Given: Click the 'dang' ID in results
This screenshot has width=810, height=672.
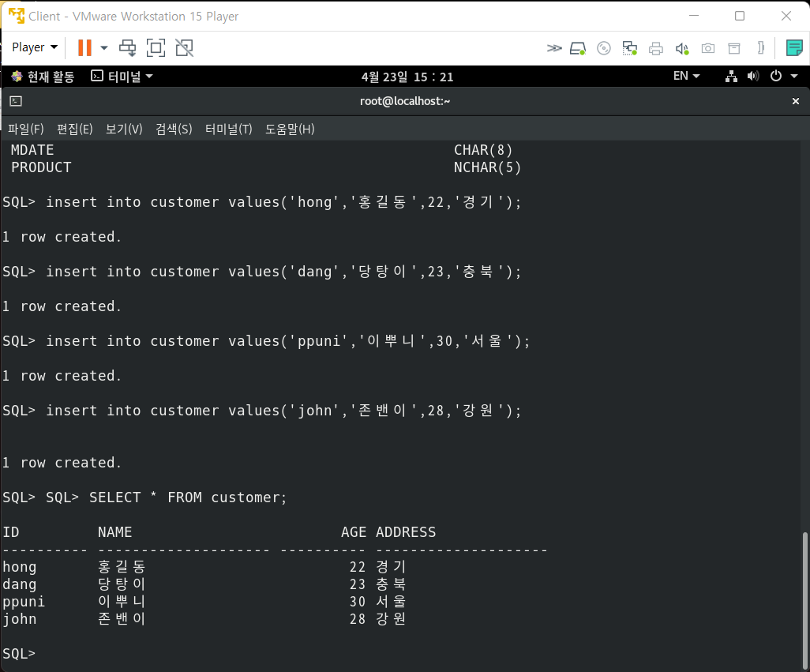Looking at the screenshot, I should pos(19,584).
